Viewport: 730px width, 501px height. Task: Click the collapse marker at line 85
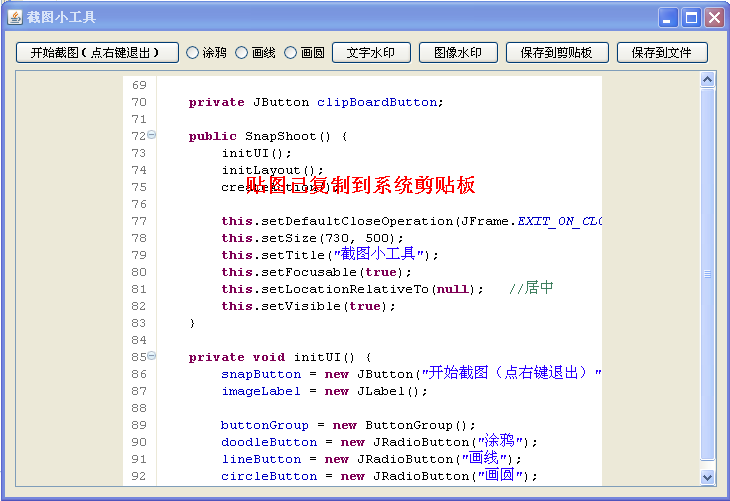[151, 356]
